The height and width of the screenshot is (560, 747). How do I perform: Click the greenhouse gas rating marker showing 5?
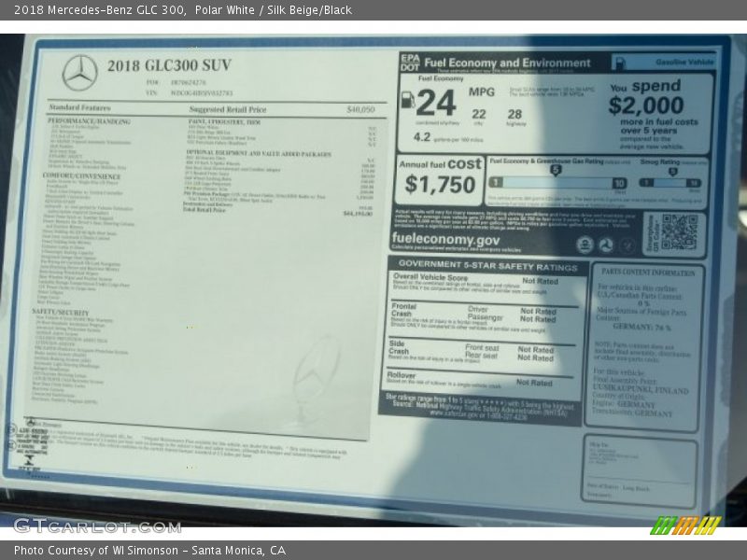(x=555, y=170)
